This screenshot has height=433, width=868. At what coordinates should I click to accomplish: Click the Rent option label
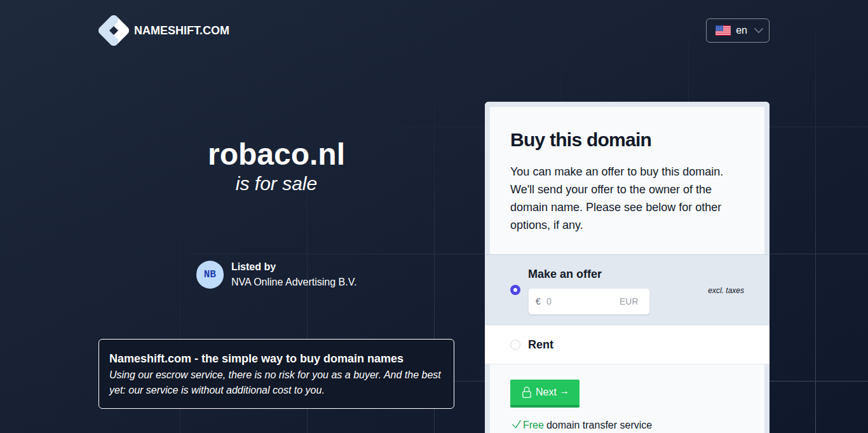(x=541, y=345)
